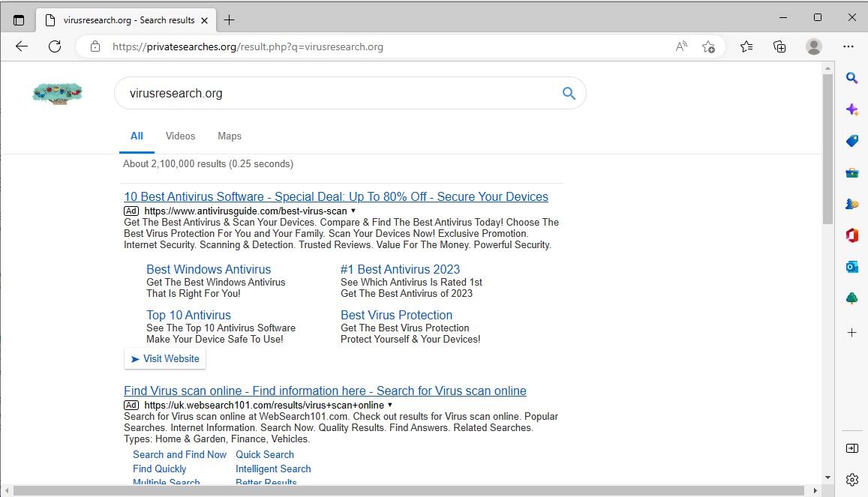The image size is (868, 497).
Task: View site information lock icon
Action: pos(95,46)
